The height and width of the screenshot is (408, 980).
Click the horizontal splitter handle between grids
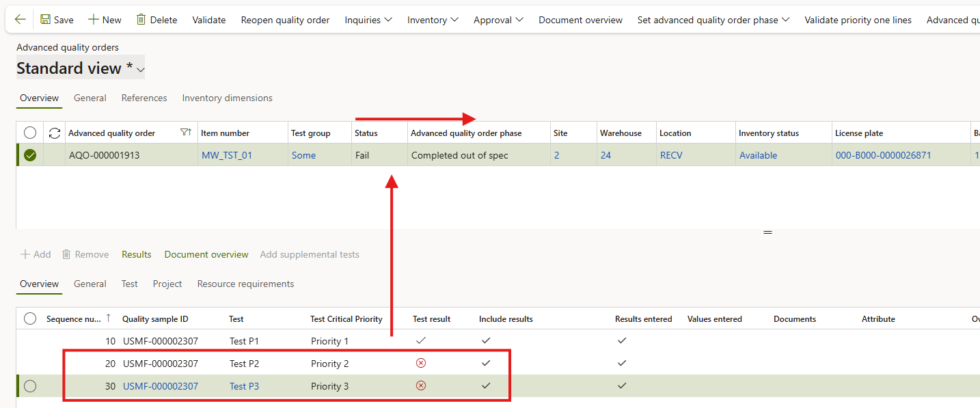pyautogui.click(x=767, y=232)
